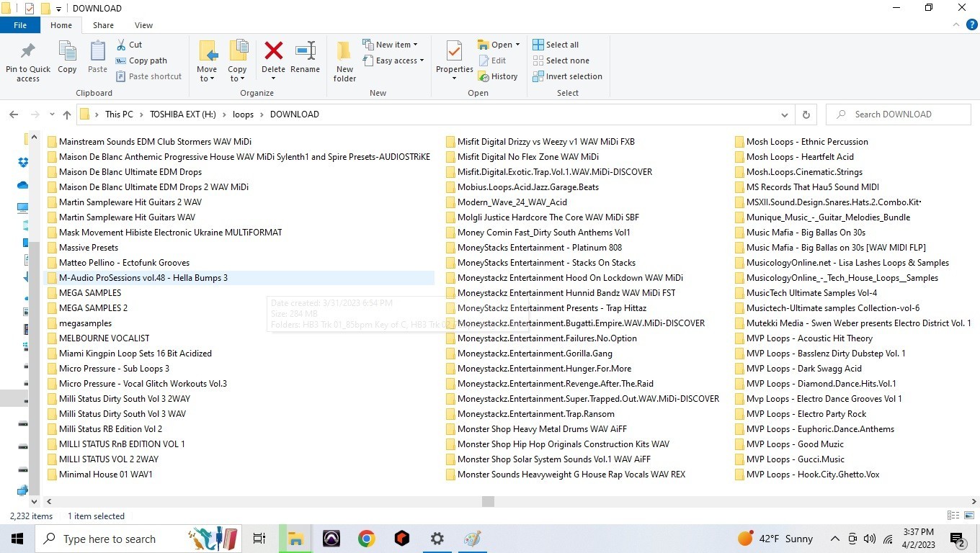Click the Copy ribbon icon
980x553 pixels.
tap(67, 58)
